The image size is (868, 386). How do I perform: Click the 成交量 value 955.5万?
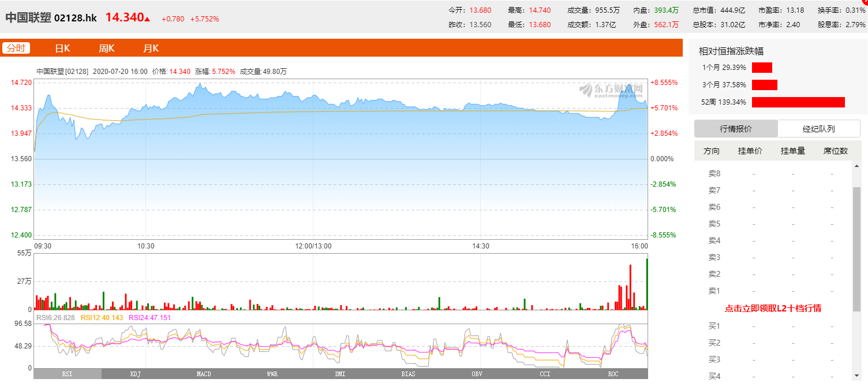[608, 10]
